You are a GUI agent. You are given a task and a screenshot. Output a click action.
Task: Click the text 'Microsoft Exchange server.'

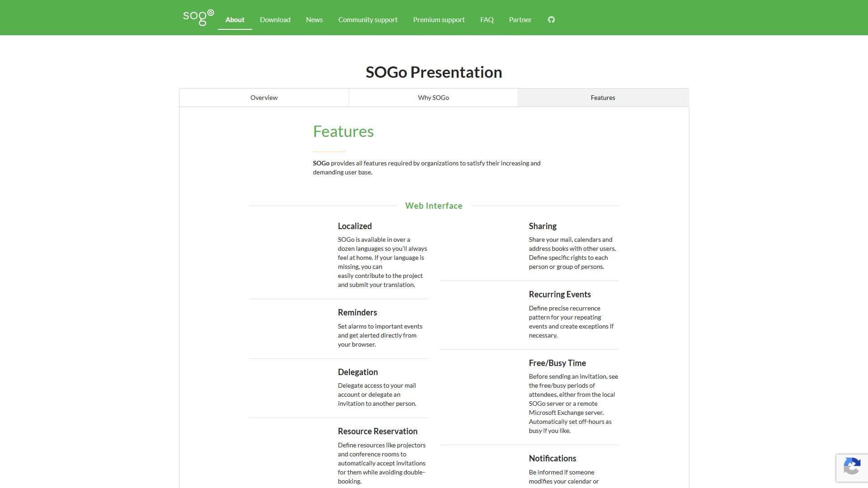pyautogui.click(x=566, y=413)
